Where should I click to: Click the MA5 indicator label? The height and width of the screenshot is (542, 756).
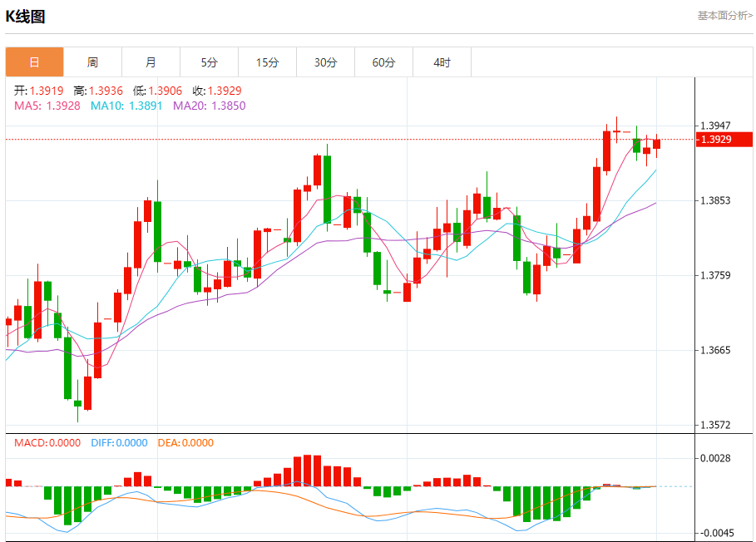tap(47, 106)
